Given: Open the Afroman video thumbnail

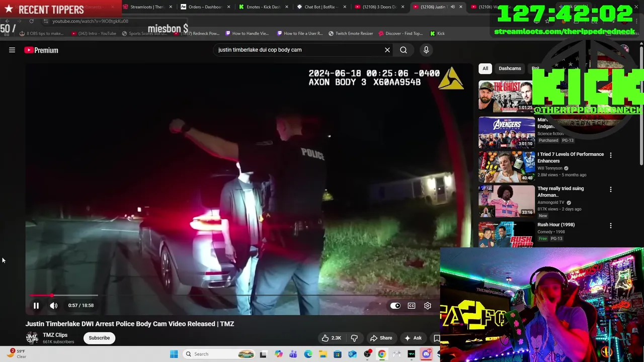Looking at the screenshot, I should point(507,201).
